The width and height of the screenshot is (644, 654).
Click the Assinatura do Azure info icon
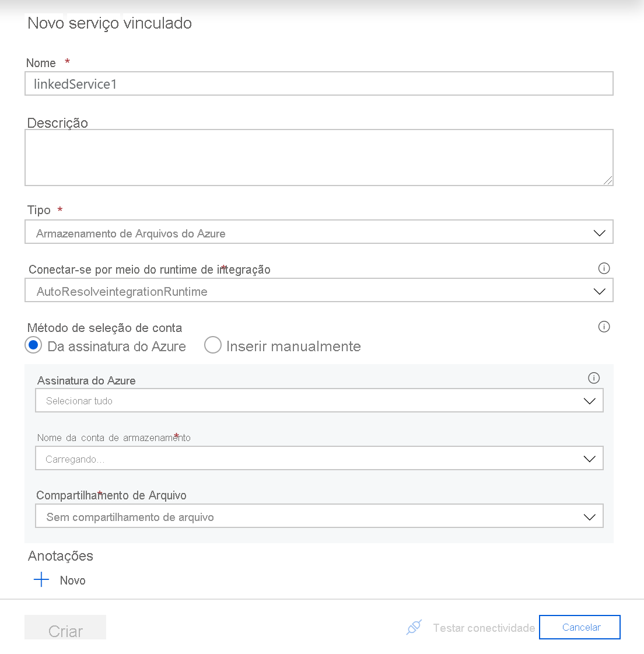[594, 378]
